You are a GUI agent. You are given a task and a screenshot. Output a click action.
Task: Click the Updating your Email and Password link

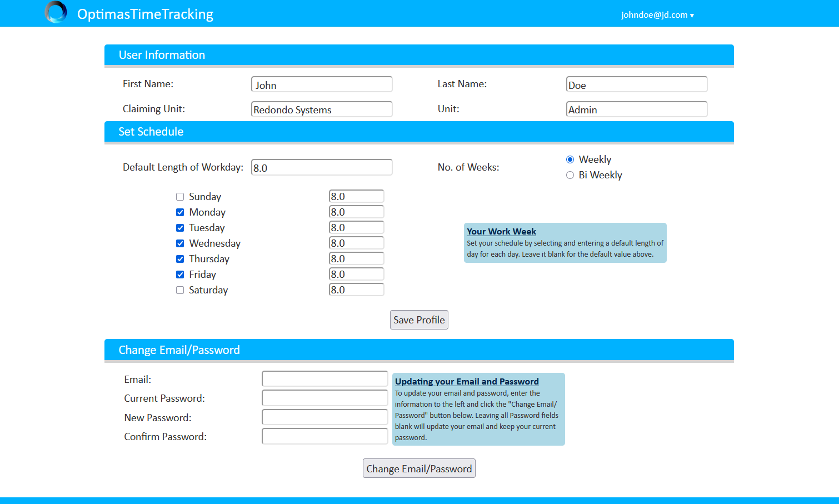coord(466,381)
